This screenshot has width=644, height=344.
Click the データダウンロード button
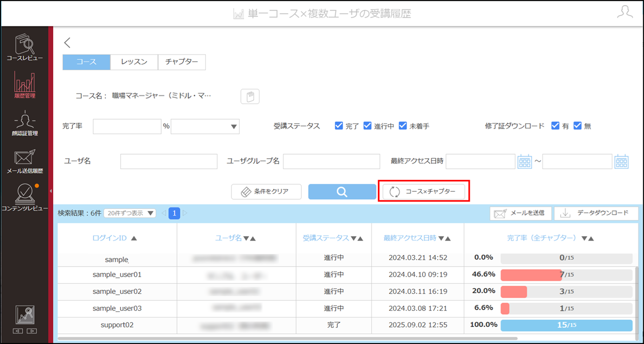(x=596, y=213)
